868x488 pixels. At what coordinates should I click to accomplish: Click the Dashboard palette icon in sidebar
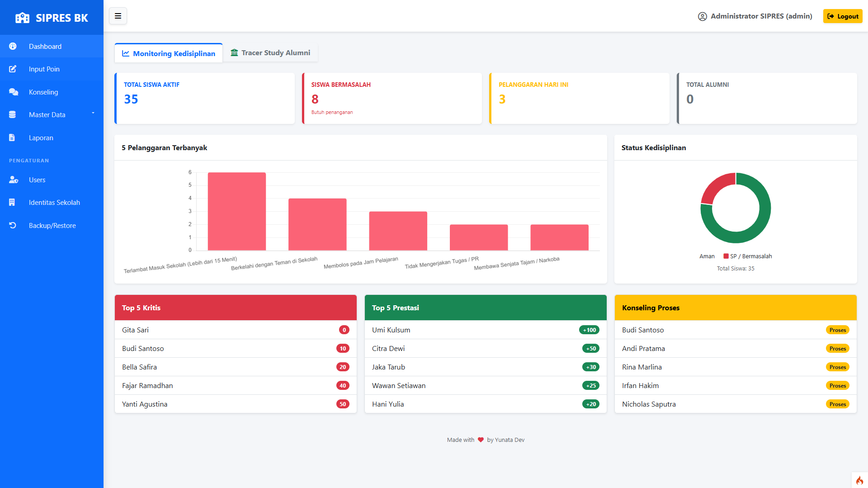point(13,46)
